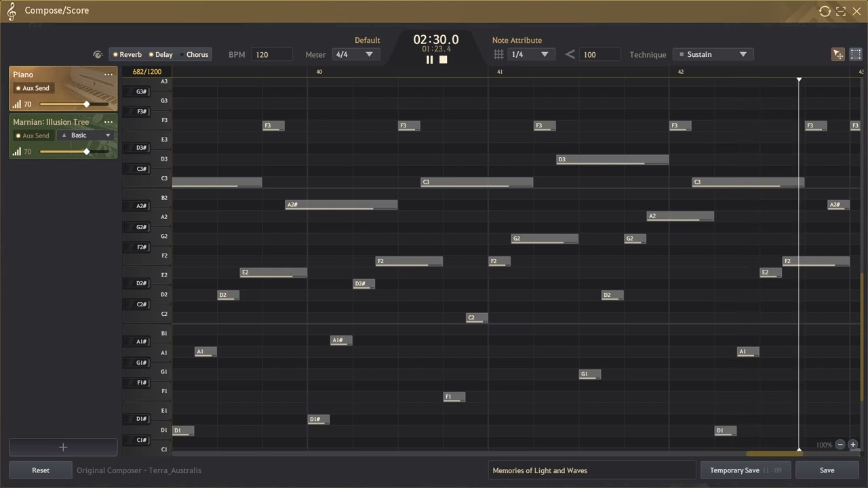The height and width of the screenshot is (488, 868).
Task: Stop the score playback
Action: tap(443, 60)
